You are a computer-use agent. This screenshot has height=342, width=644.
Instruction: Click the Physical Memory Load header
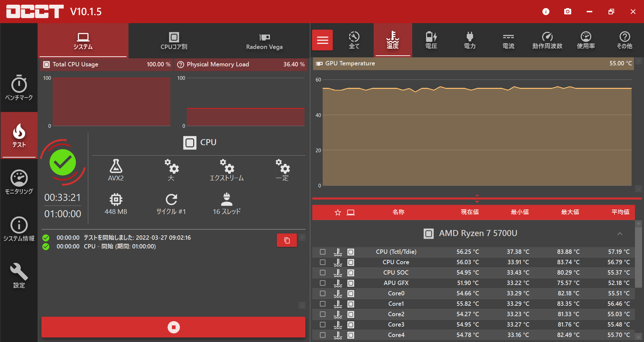click(240, 64)
